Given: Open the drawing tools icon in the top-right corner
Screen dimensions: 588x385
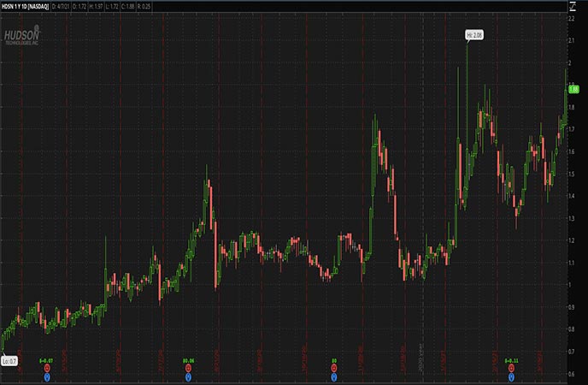Looking at the screenshot, I should click(573, 6).
